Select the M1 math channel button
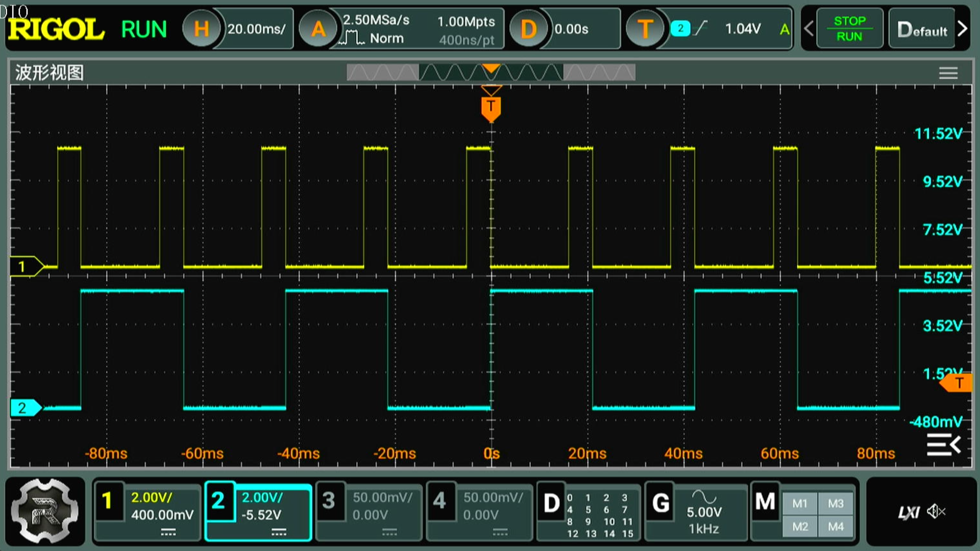 (799, 504)
